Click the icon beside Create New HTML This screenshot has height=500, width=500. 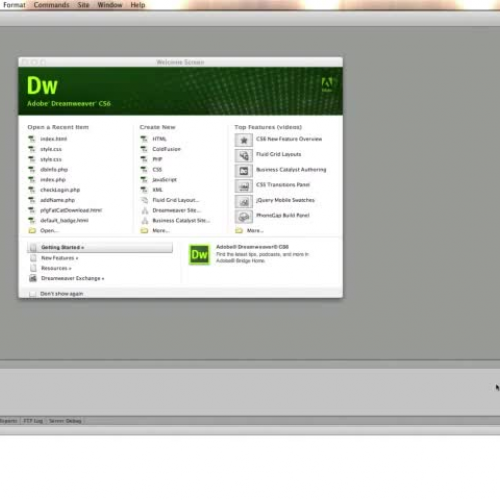click(x=144, y=139)
